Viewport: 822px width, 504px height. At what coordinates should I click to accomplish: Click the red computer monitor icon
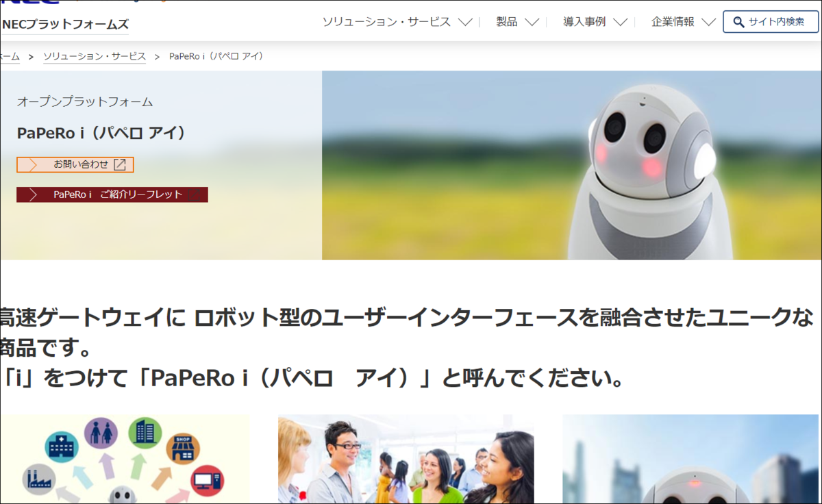click(207, 481)
